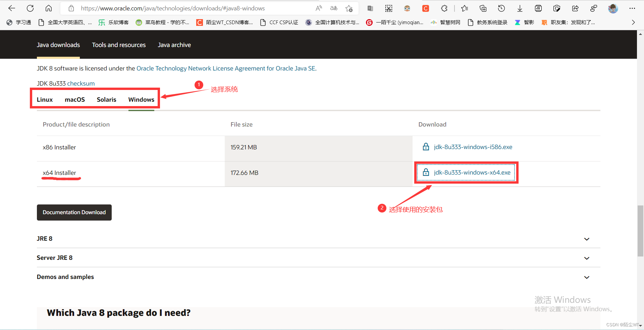644x330 pixels.
Task: Open the Favorites list
Action: pyautogui.click(x=465, y=8)
